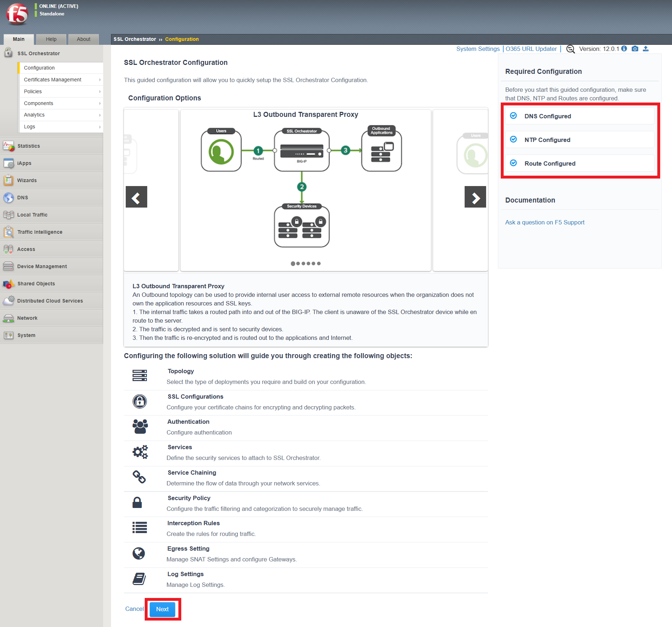Click the DNS globe icon in sidebar
This screenshot has height=627, width=672.
coord(9,198)
